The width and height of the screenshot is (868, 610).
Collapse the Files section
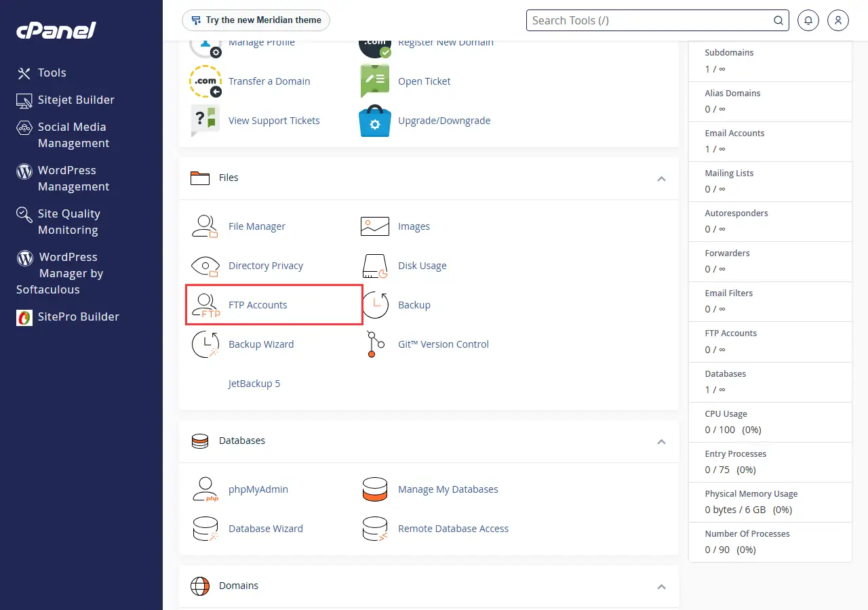point(662,178)
